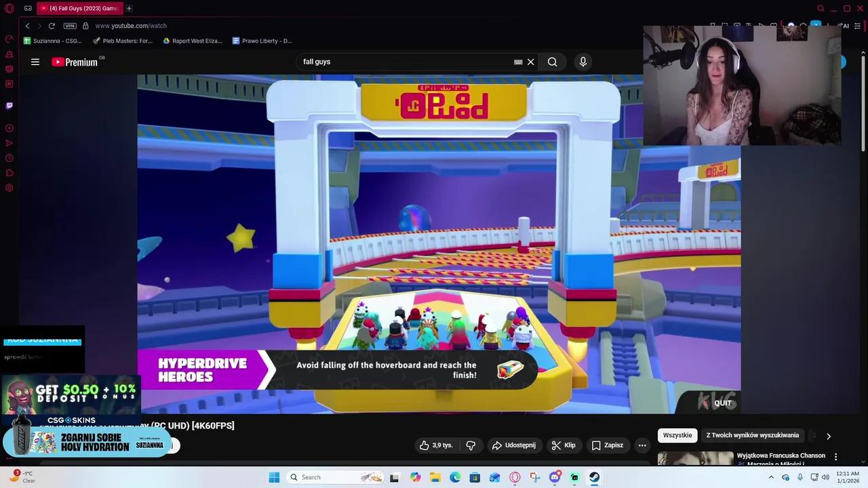This screenshot has height=488, width=868.
Task: Open options menu for Wyjątkowa Francuska Chanson video
Action: 836,457
